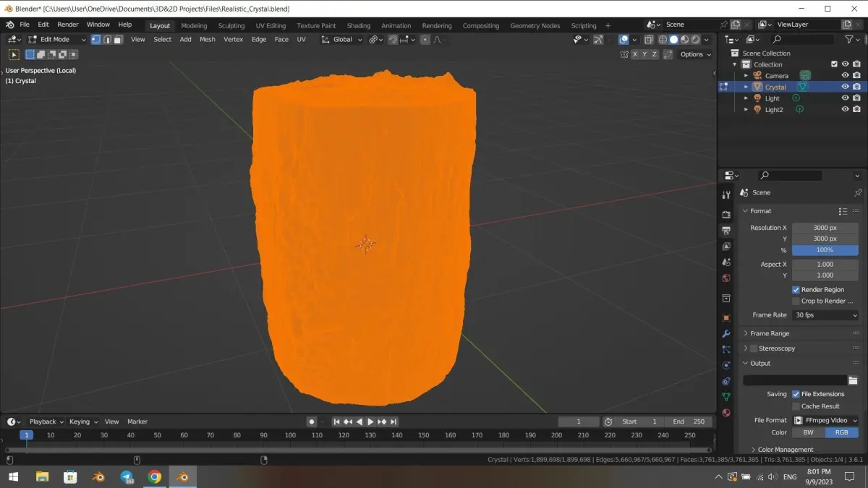Viewport: 868px width, 488px height.
Task: Open the Edit Mode dropdown
Action: click(x=56, y=39)
